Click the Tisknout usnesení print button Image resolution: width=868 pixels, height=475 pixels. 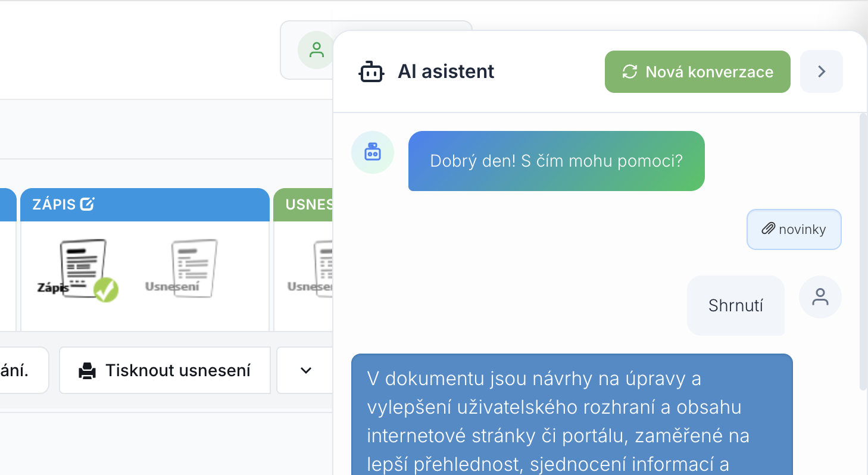165,370
